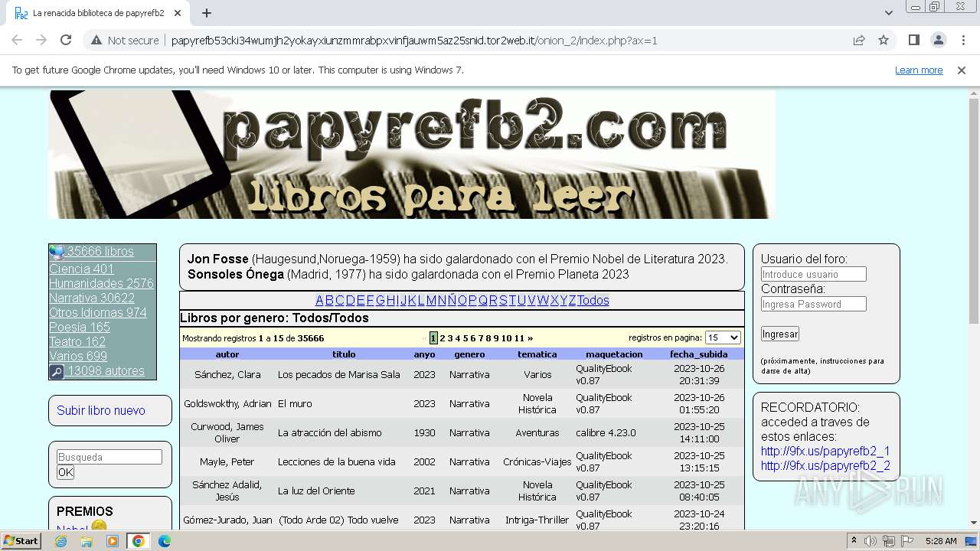Open Varios 699 category
The width and height of the screenshot is (980, 551).
(78, 357)
